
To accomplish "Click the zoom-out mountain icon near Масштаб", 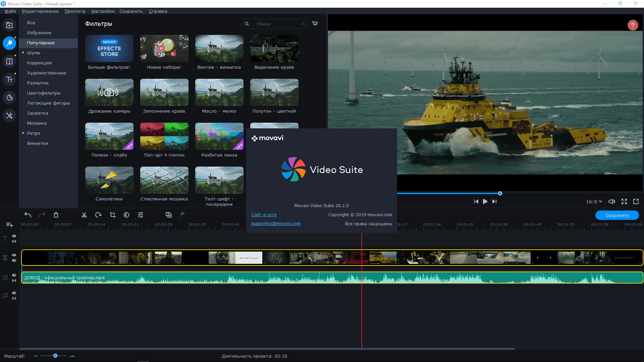I will coord(36,356).
